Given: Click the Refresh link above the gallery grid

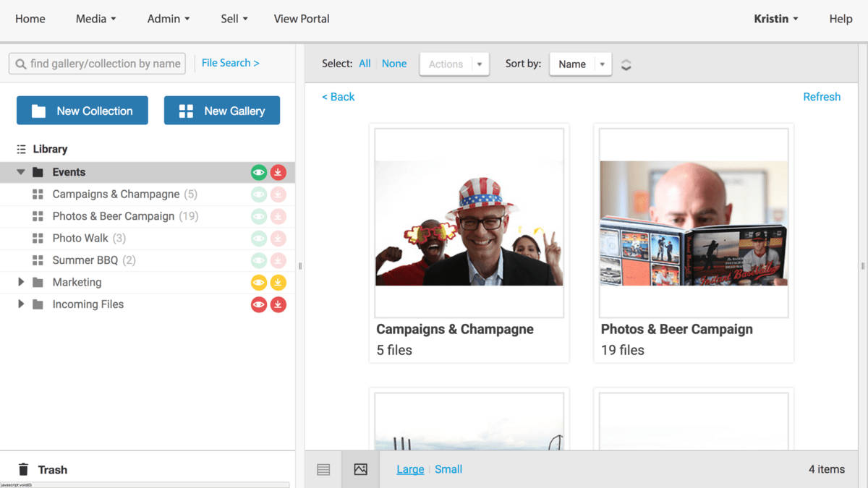Looking at the screenshot, I should coord(822,96).
